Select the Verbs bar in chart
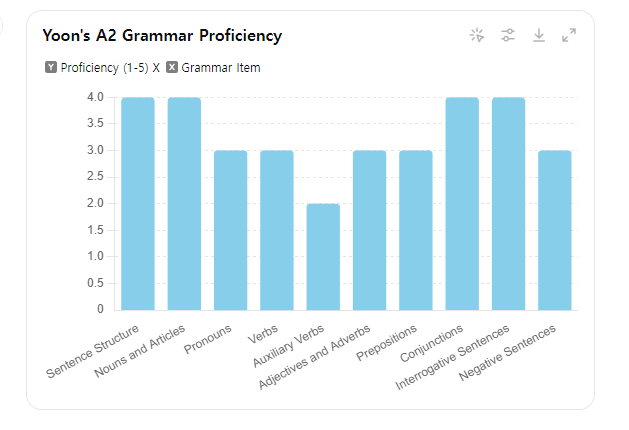 tap(277, 230)
